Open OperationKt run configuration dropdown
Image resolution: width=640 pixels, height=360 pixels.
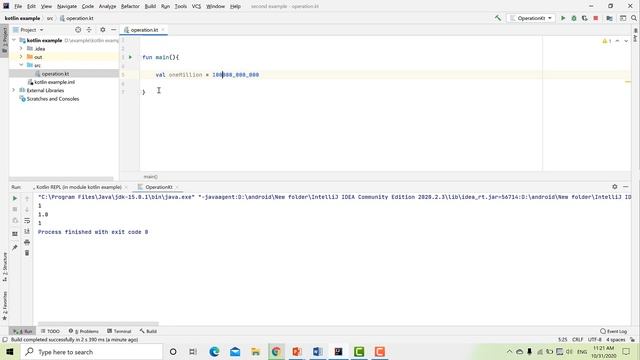(x=531, y=18)
